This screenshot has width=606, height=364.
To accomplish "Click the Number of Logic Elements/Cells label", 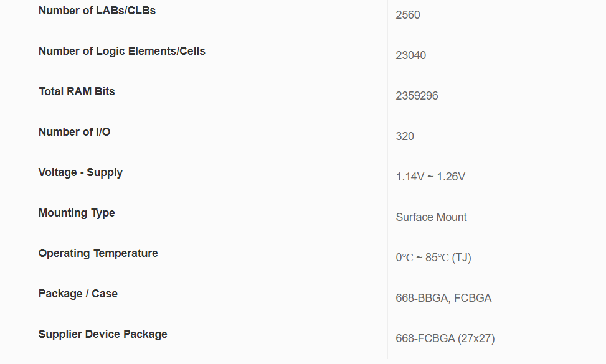I will pyautogui.click(x=121, y=51).
